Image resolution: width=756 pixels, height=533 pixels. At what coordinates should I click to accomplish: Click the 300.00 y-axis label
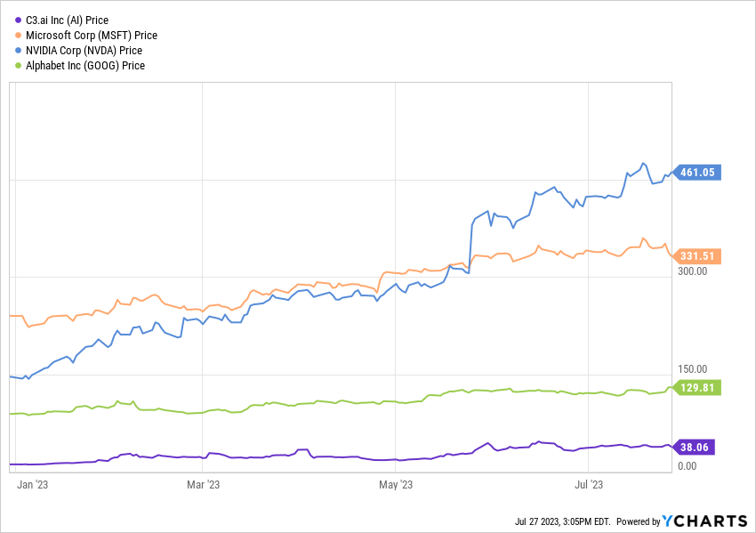(x=692, y=271)
